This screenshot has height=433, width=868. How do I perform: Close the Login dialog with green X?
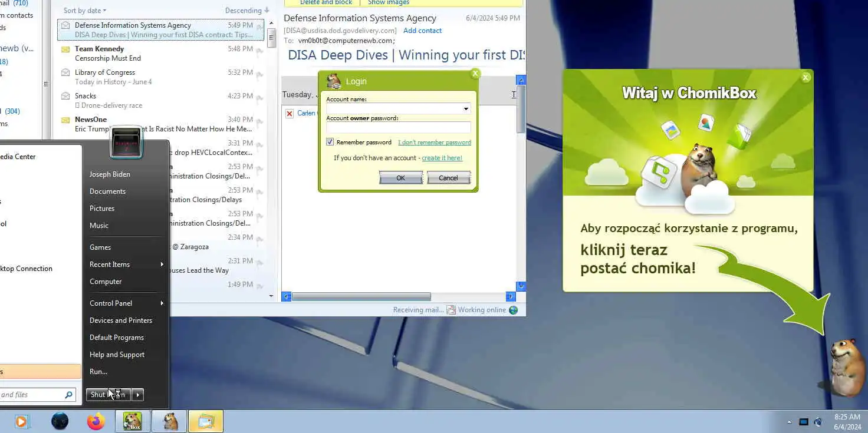[x=475, y=74]
